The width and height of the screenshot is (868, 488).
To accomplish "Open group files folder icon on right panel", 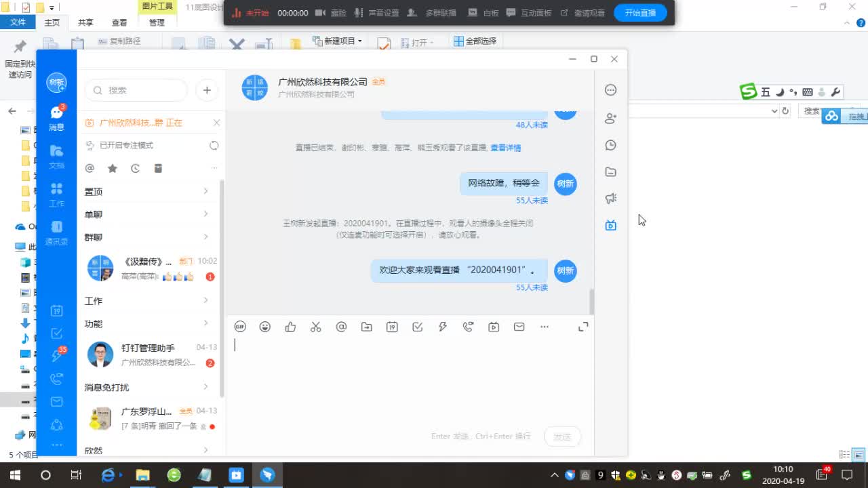I will [x=610, y=172].
